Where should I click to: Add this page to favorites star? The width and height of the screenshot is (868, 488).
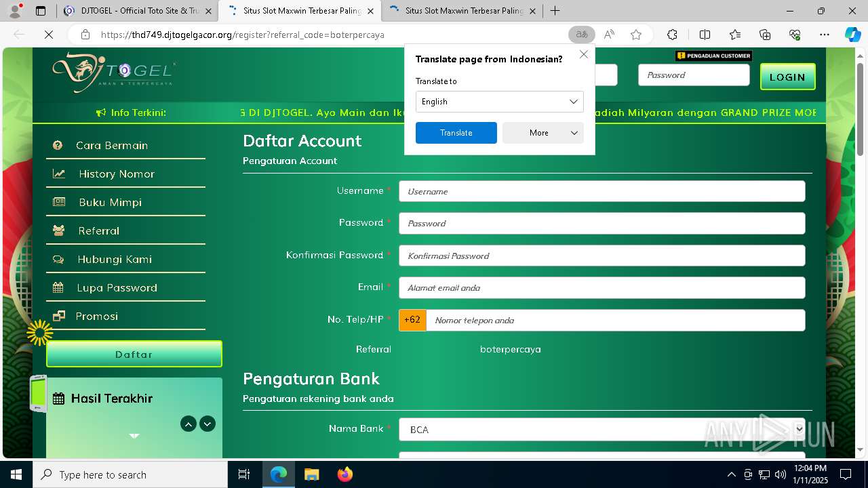pos(635,35)
